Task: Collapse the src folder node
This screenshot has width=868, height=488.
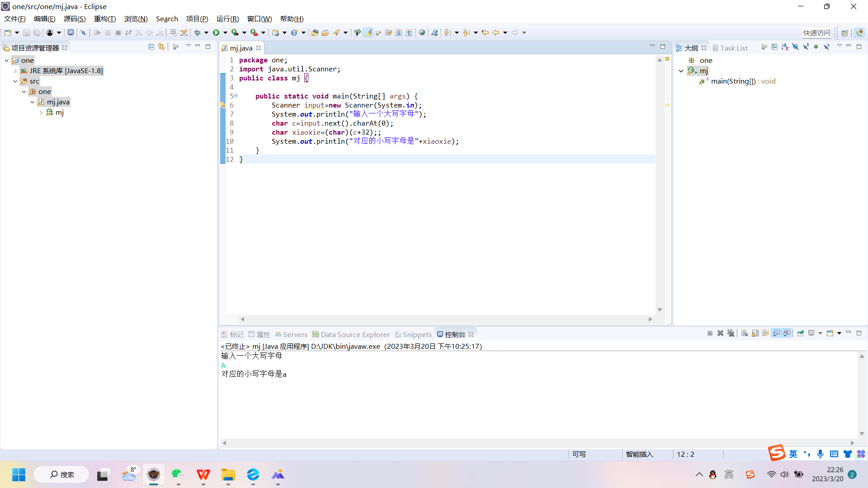Action: click(15, 81)
